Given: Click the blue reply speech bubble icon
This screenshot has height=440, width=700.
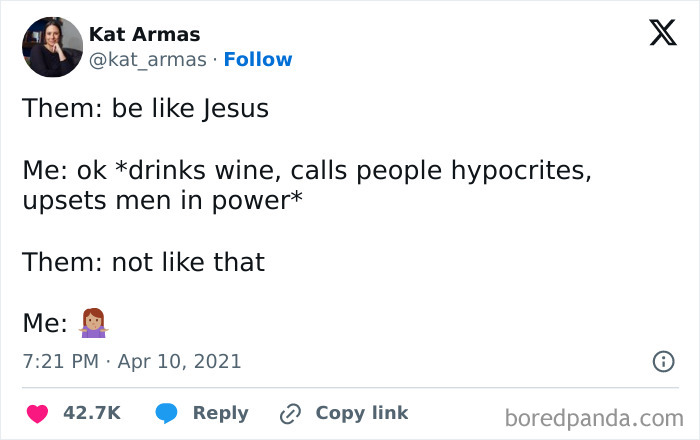Looking at the screenshot, I should click(169, 413).
